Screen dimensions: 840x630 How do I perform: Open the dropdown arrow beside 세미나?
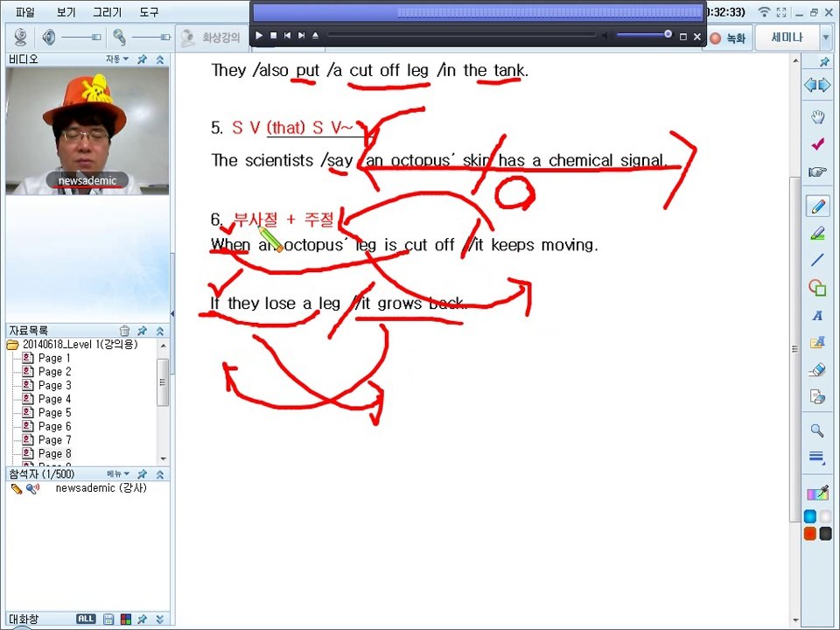tap(825, 38)
